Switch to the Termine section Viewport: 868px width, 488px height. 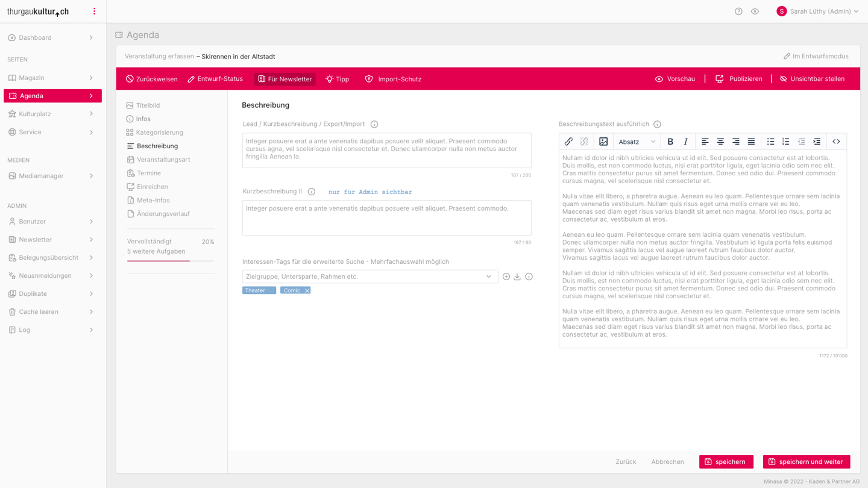(x=148, y=173)
